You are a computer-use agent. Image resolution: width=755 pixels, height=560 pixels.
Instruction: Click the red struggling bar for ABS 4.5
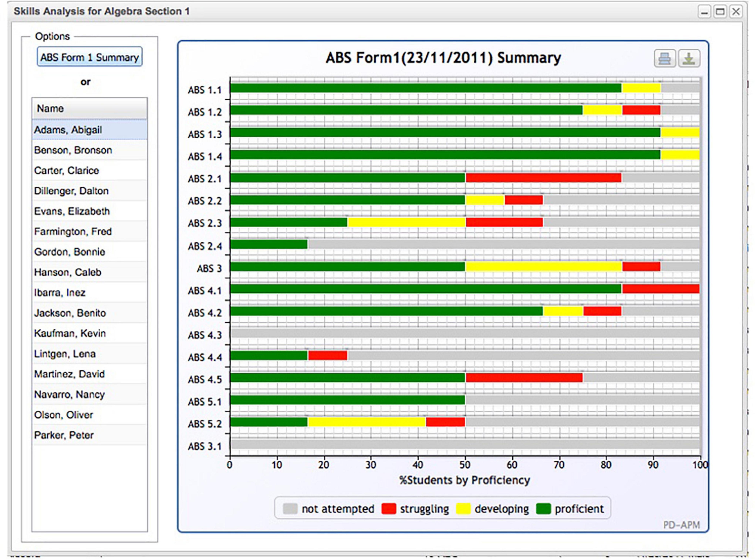(524, 377)
